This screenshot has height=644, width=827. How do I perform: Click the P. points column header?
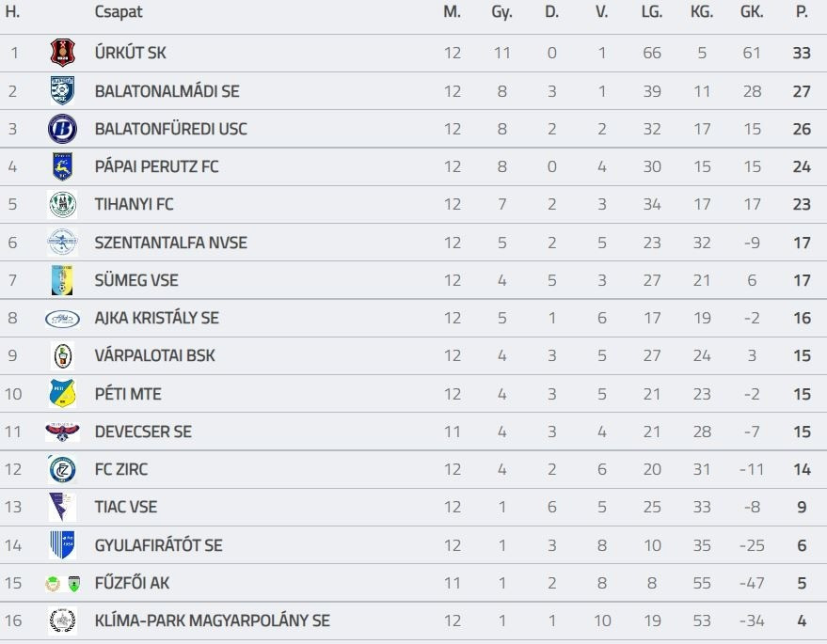pos(802,12)
